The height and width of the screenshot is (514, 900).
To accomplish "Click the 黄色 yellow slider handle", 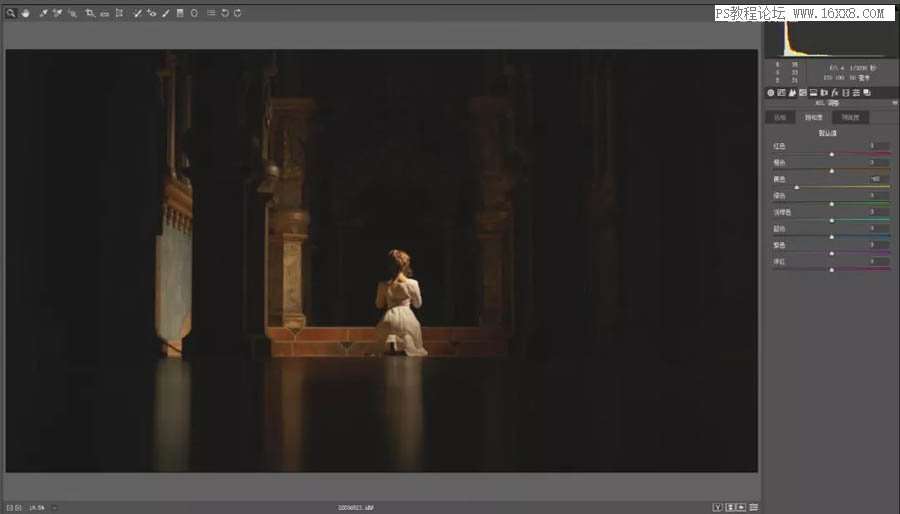I will [x=797, y=188].
